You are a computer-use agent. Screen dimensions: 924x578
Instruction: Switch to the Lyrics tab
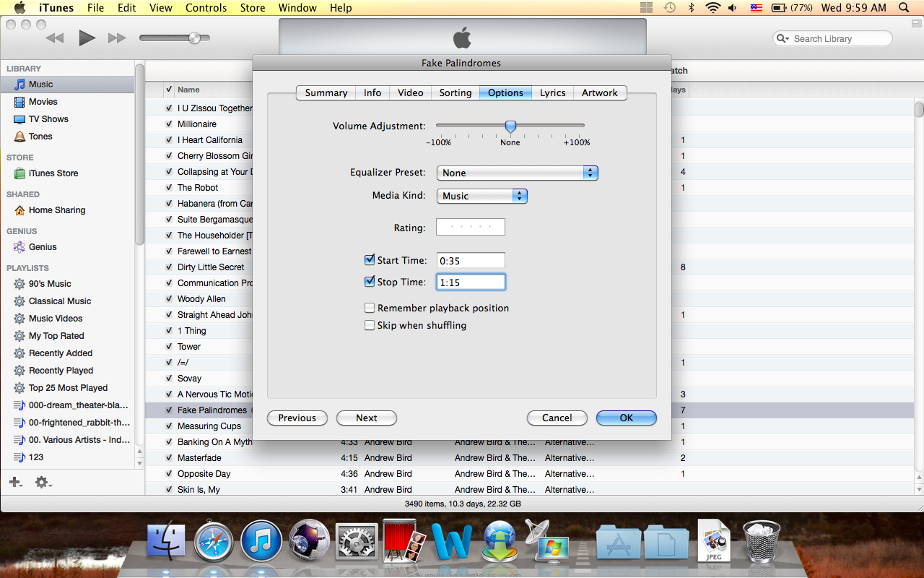point(553,92)
